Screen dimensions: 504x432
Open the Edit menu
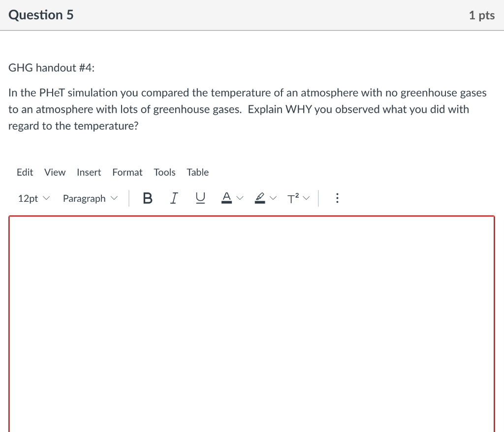pos(25,172)
